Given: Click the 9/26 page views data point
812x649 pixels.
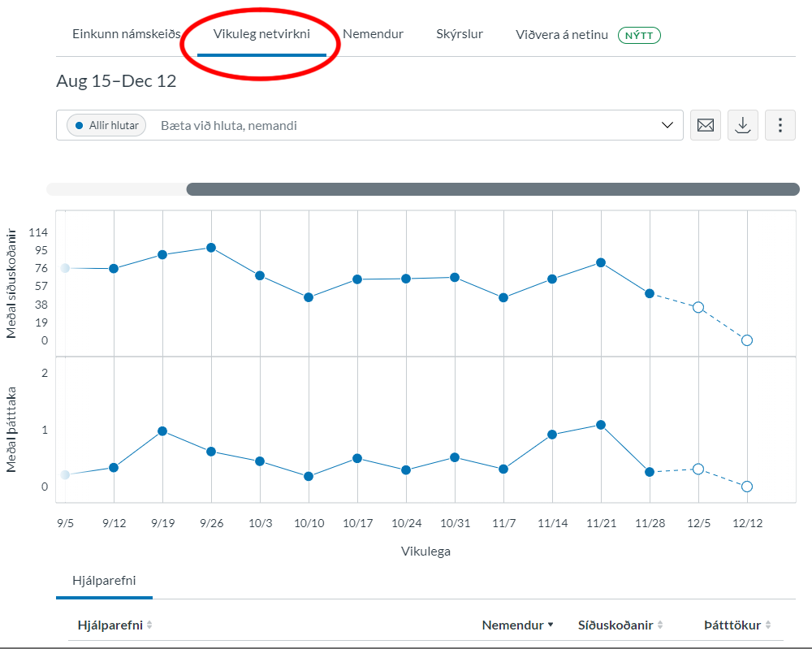Looking at the screenshot, I should (211, 248).
